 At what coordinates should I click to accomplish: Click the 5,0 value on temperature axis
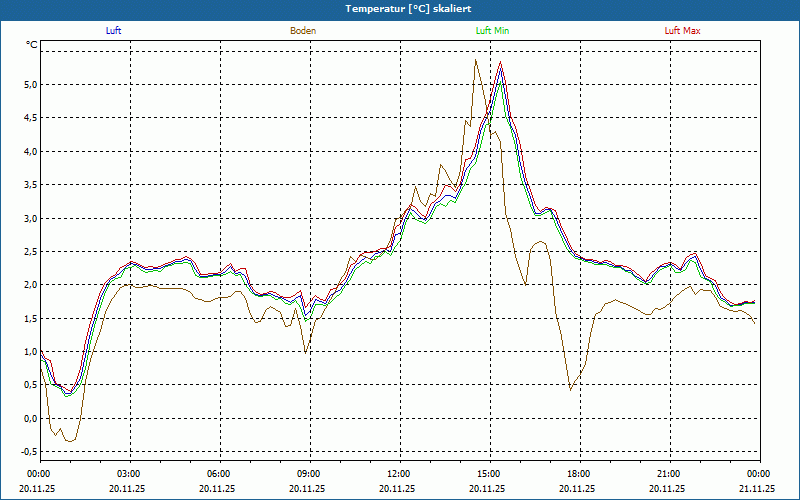pos(30,85)
